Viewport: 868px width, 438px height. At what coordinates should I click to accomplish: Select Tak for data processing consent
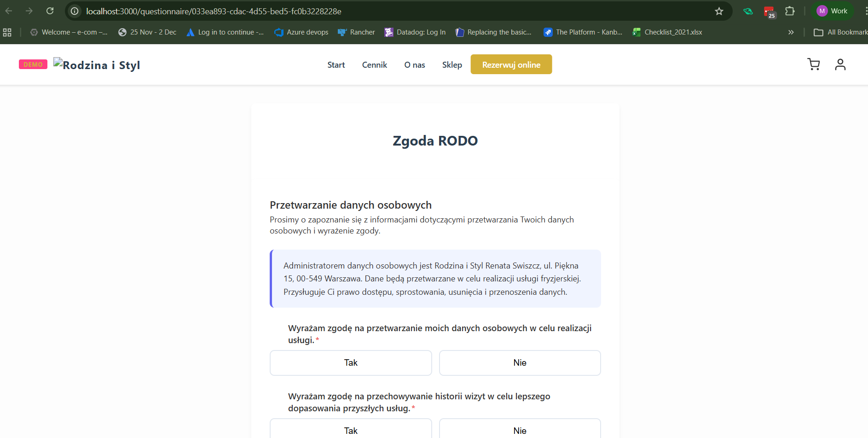click(351, 363)
